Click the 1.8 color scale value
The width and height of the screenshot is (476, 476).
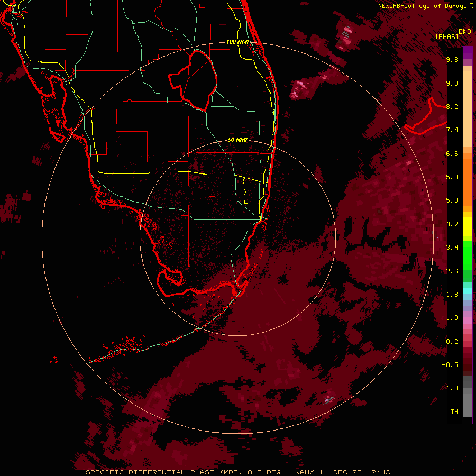click(x=452, y=295)
